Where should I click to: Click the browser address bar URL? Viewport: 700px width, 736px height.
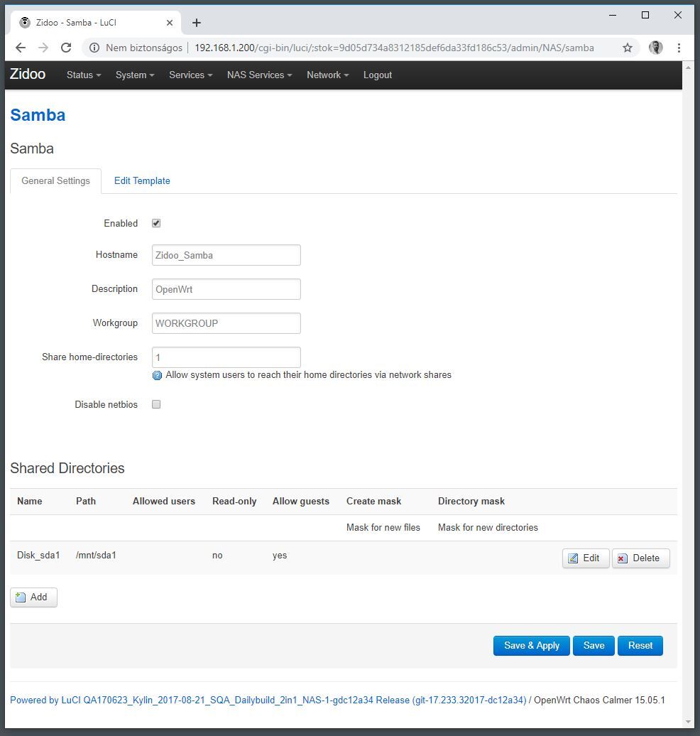click(394, 48)
